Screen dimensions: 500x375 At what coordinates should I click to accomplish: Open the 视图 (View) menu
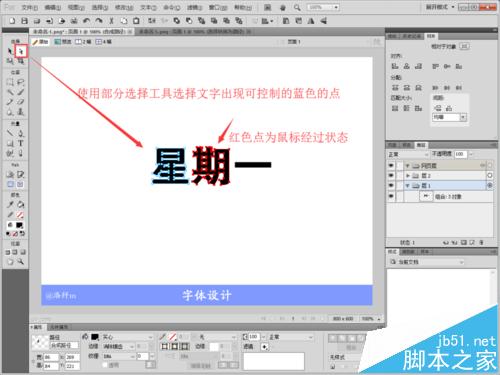click(76, 7)
